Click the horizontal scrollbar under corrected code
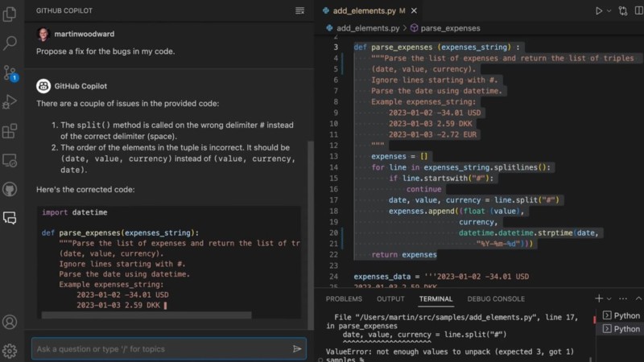Image resolution: width=644 pixels, height=362 pixels. pos(147,315)
